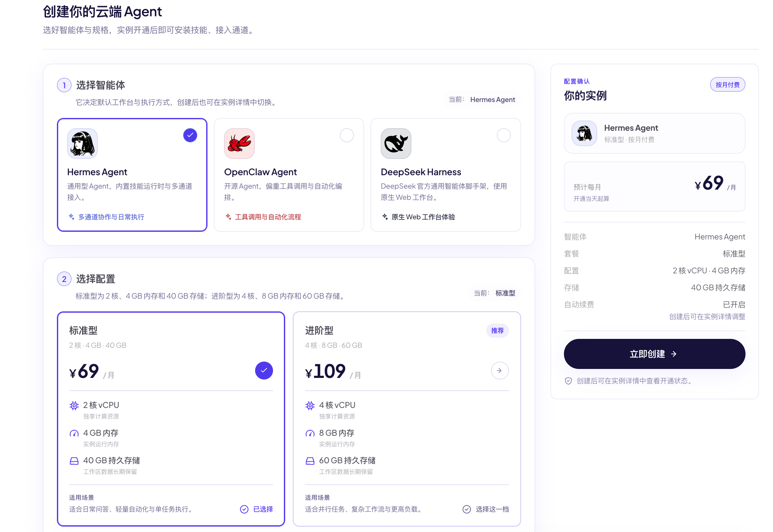
Task: Select the DeepSeek Harness radio button
Action: coord(504,135)
